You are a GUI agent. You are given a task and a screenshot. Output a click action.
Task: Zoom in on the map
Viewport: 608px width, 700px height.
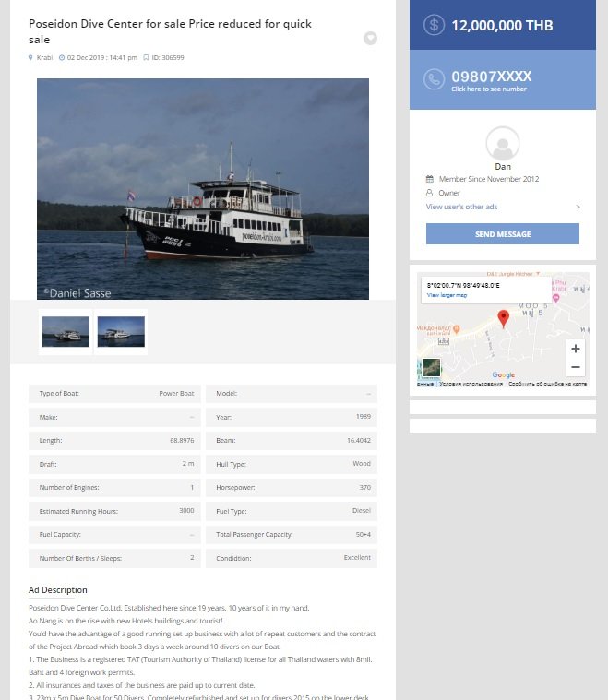pos(576,349)
